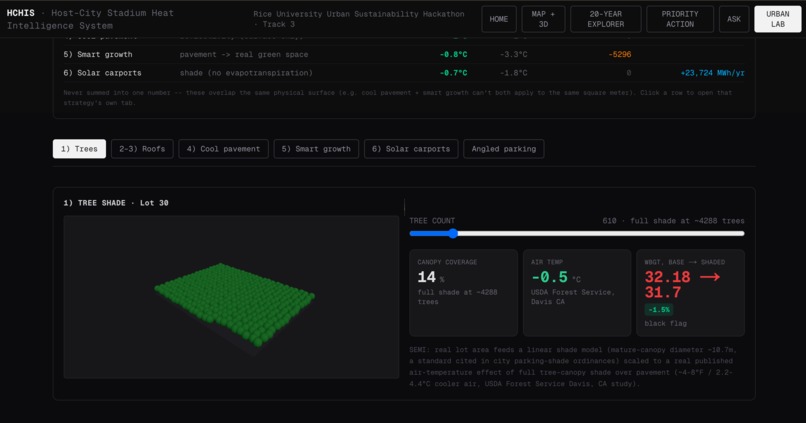Open the 5) Smart growth tab

pyautogui.click(x=316, y=149)
